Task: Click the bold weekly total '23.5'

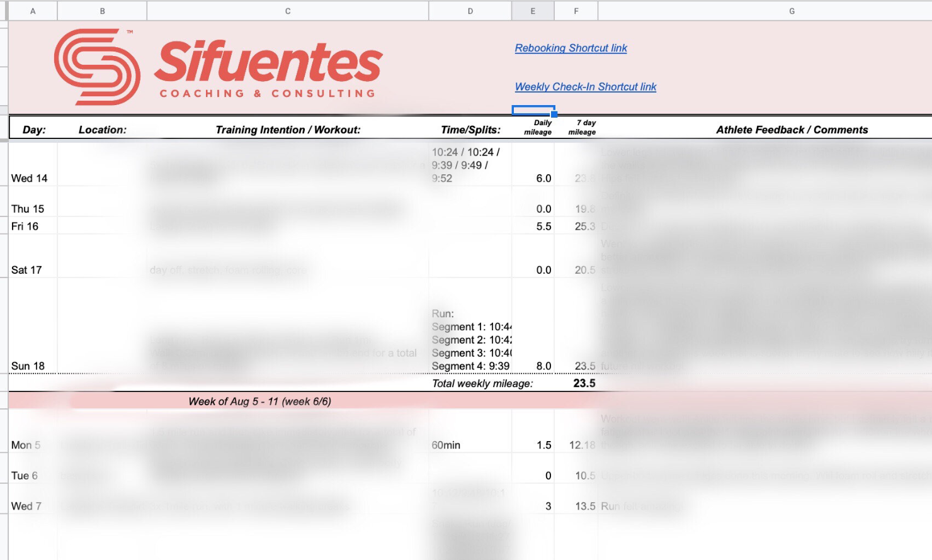Action: tap(584, 383)
